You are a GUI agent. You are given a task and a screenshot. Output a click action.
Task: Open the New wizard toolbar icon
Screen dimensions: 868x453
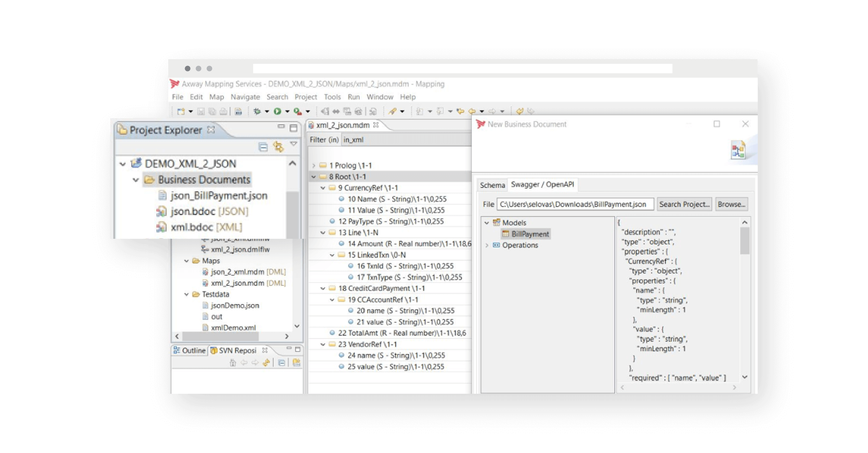[x=182, y=111]
